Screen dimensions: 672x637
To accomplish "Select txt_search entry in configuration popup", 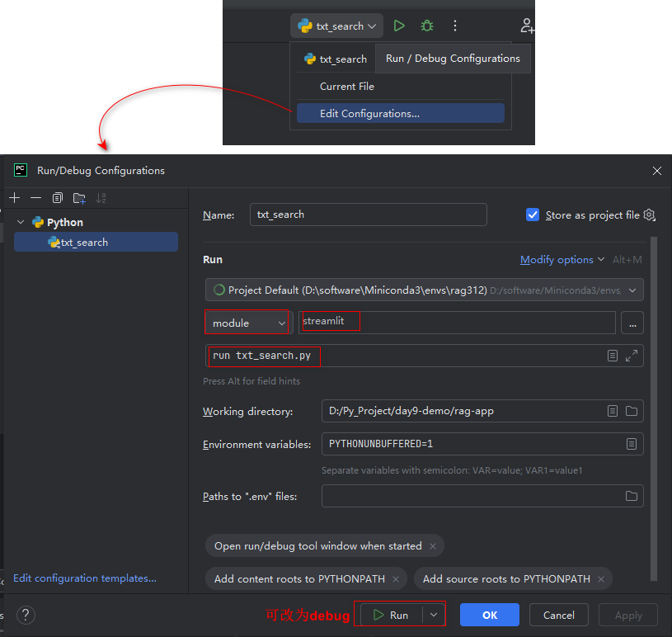I will [336, 59].
